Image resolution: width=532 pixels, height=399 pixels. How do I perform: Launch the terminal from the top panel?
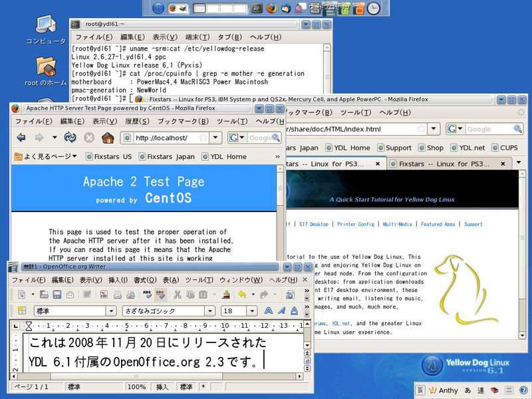tap(257, 8)
